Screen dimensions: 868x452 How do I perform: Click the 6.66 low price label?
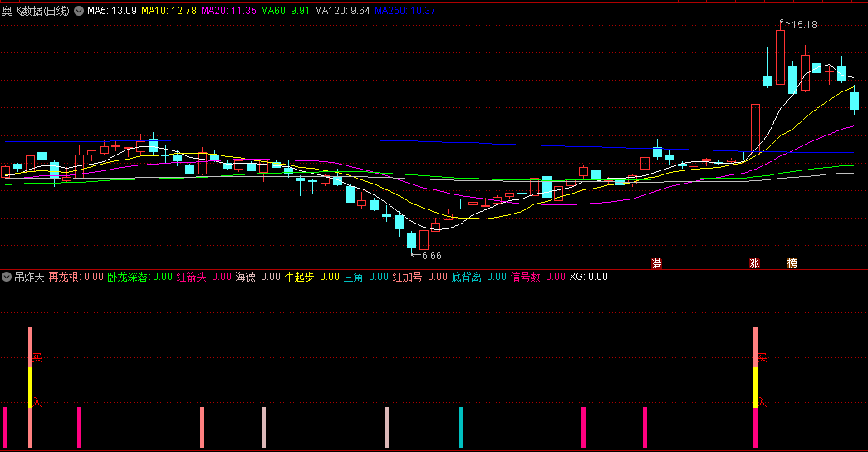[x=432, y=256]
